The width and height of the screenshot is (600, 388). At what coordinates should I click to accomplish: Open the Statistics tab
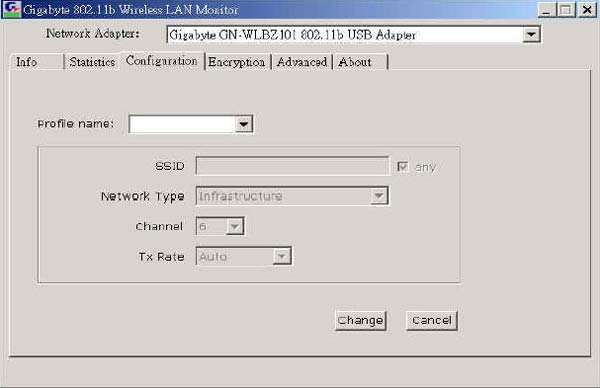pos(92,62)
